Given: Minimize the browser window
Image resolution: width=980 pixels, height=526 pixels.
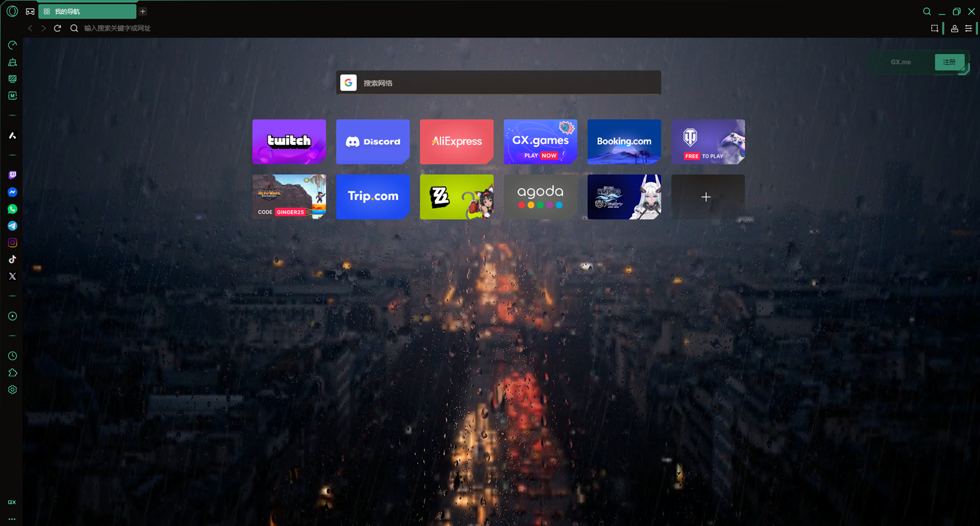Looking at the screenshot, I should (942, 11).
